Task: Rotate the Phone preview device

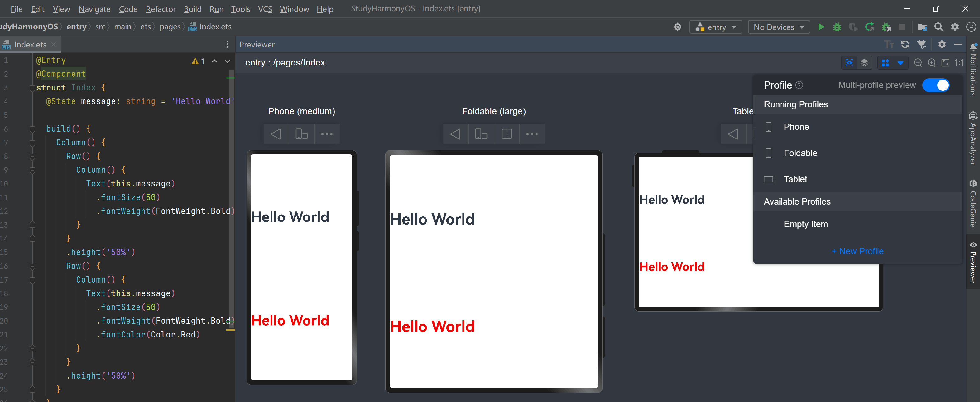Action: [302, 134]
